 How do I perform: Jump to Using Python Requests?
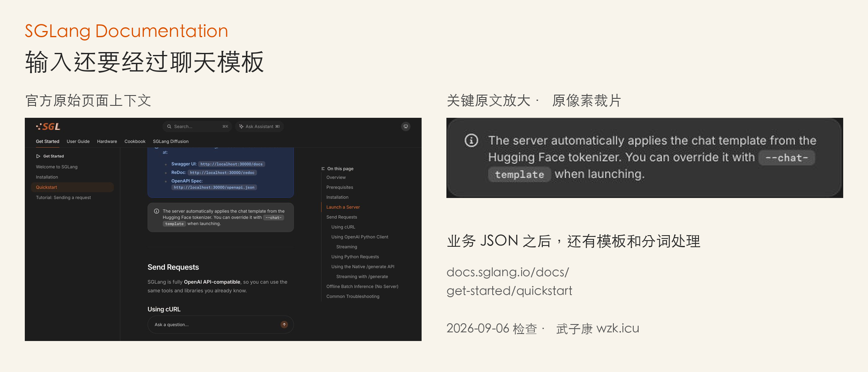(x=355, y=257)
